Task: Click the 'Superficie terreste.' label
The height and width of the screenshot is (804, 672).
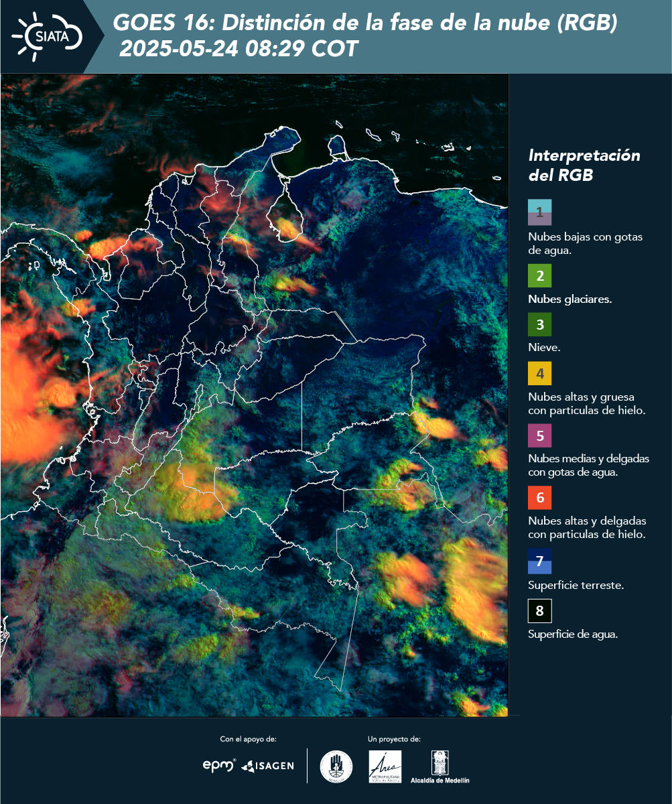Action: (x=576, y=585)
